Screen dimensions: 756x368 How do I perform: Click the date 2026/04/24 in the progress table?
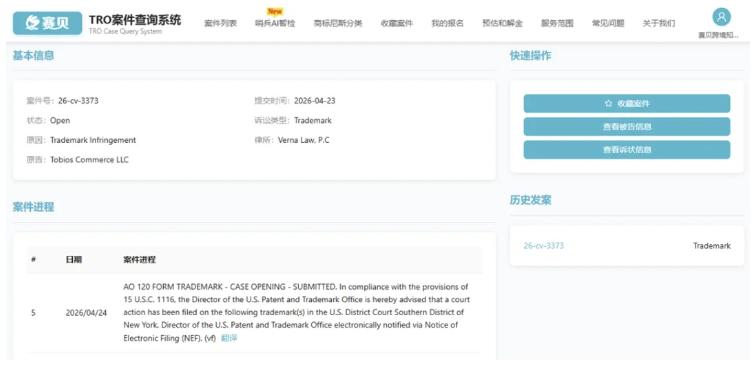[86, 313]
